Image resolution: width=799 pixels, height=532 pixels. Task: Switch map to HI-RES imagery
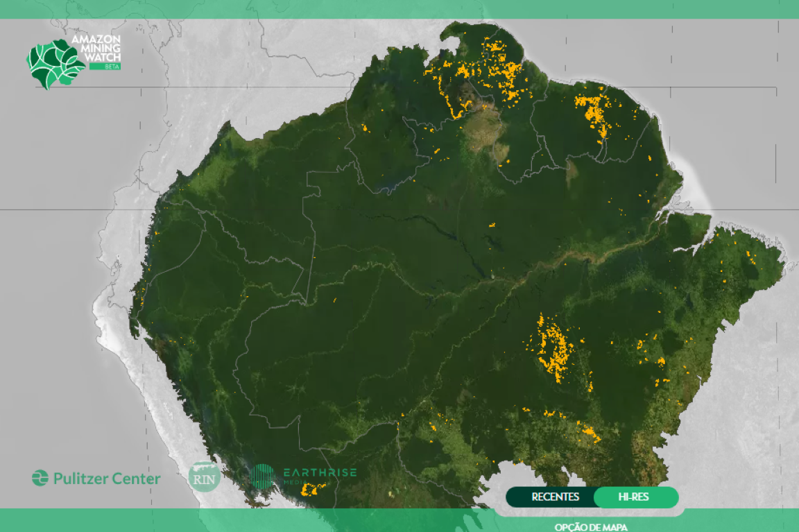point(633,497)
